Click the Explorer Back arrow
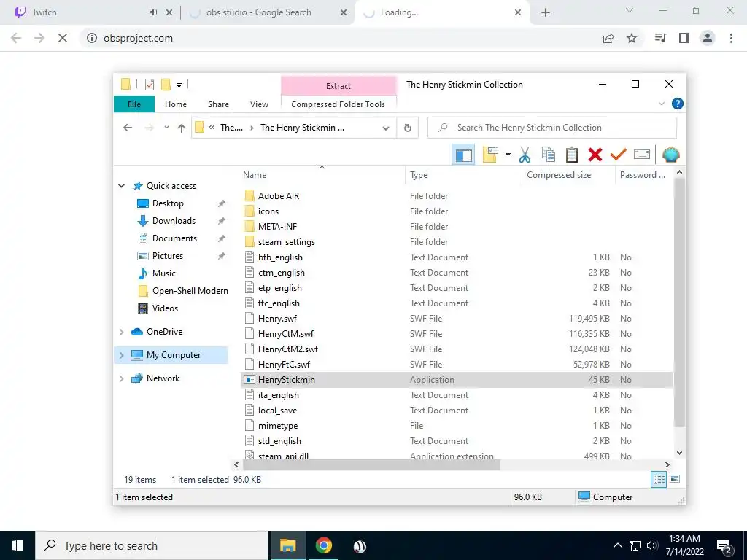The width and height of the screenshot is (747, 560). coord(127,128)
